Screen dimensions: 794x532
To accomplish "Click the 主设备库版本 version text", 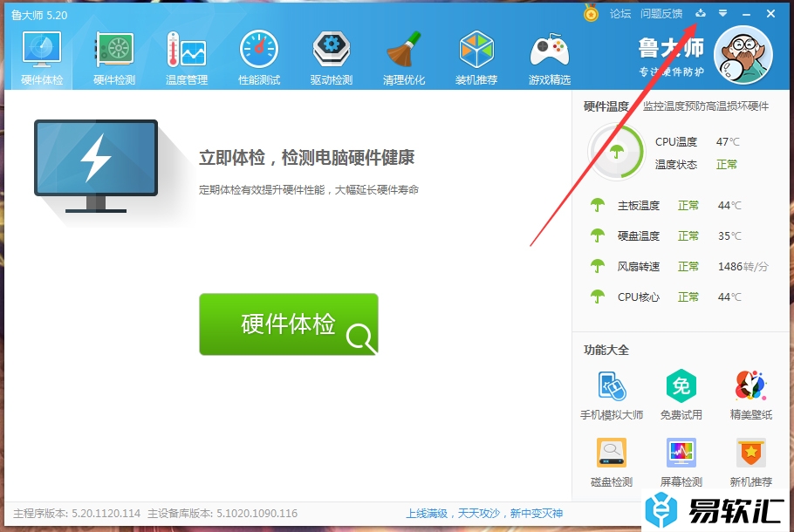I will pyautogui.click(x=222, y=514).
